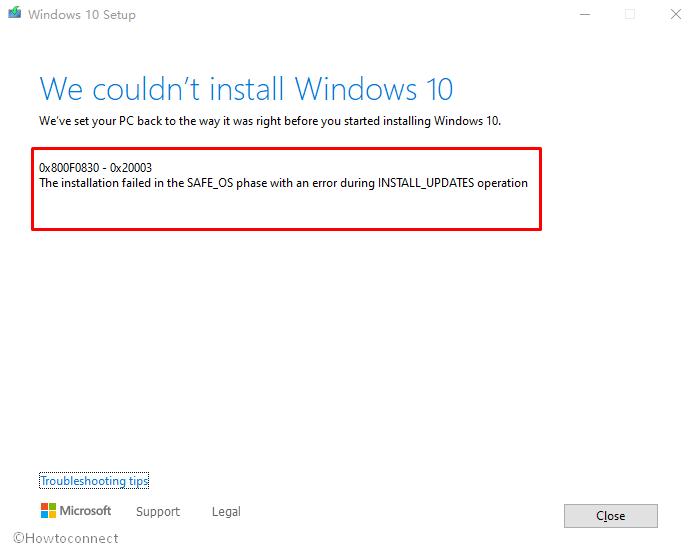696x551 pixels.
Task: Click the greyed-out maximize button
Action: click(x=630, y=14)
